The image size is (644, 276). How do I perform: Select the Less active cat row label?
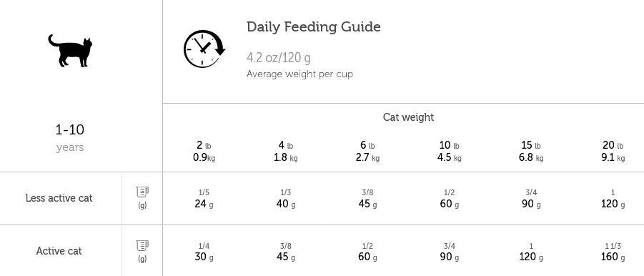point(59,198)
